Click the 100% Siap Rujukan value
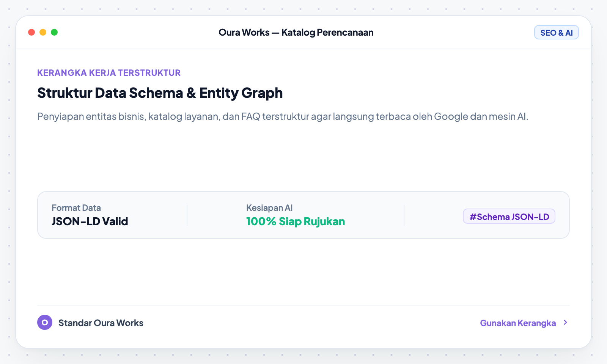 click(296, 221)
